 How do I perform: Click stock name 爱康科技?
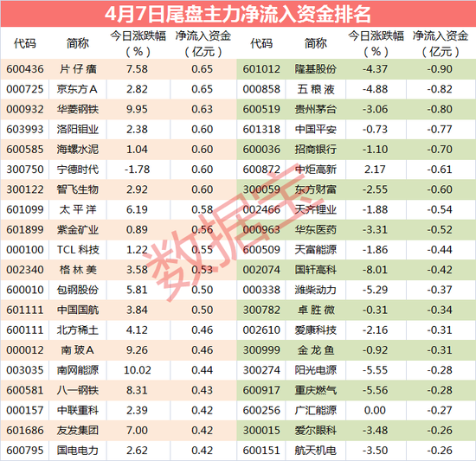(316, 330)
